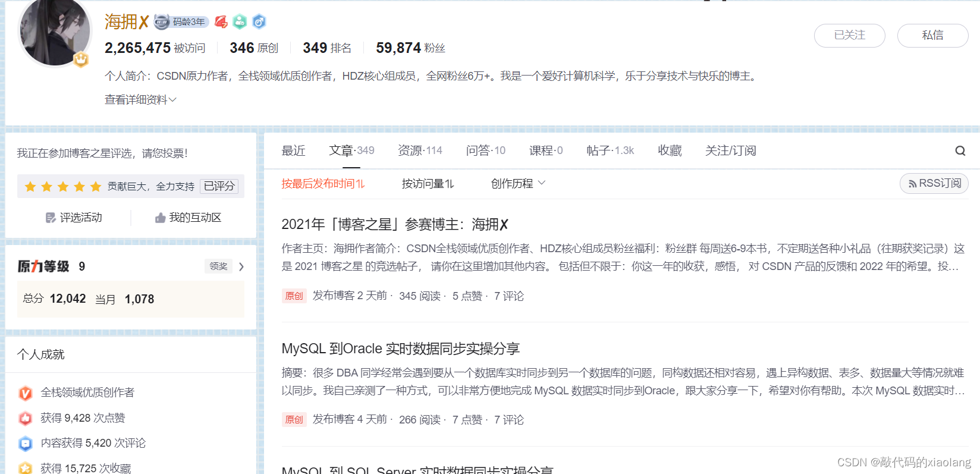980x474 pixels.
Task: Click 原创 tag on MySQL 到Oracle article
Action: (x=294, y=419)
